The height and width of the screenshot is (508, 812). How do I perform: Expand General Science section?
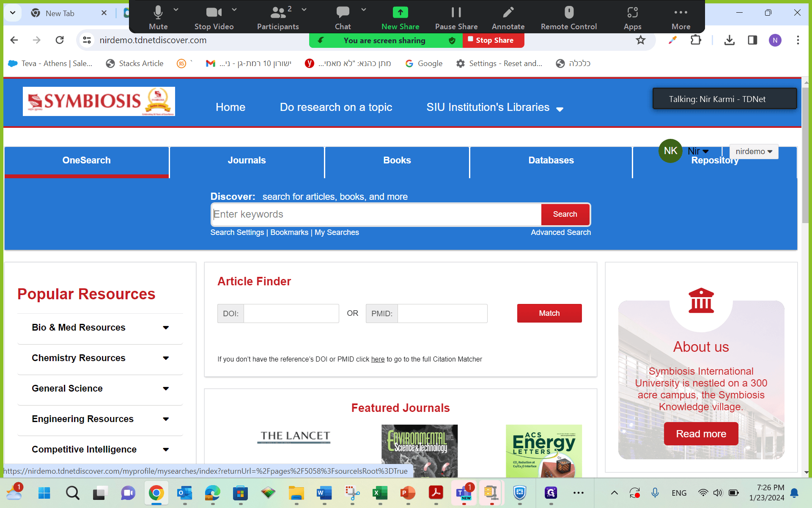(x=100, y=389)
